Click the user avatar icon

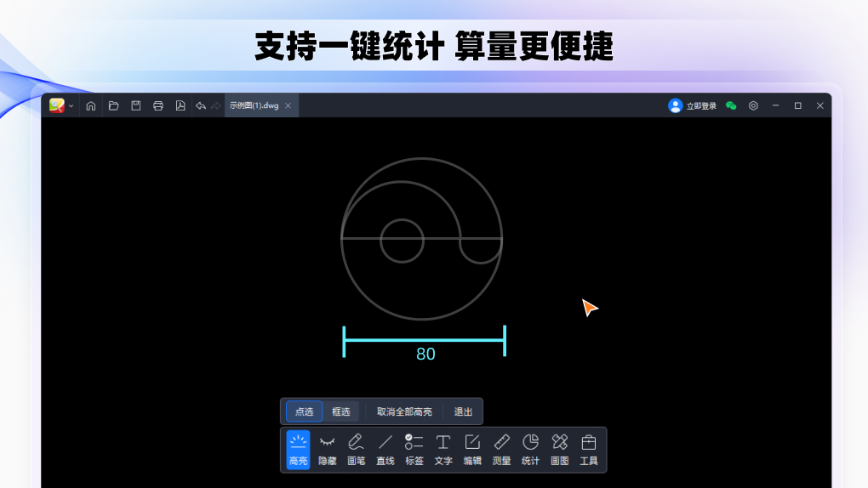coord(675,105)
